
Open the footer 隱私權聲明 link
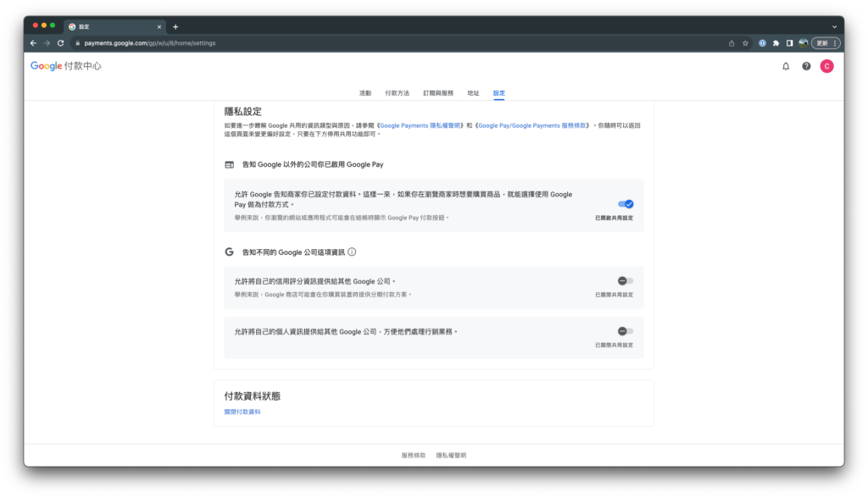[451, 456]
